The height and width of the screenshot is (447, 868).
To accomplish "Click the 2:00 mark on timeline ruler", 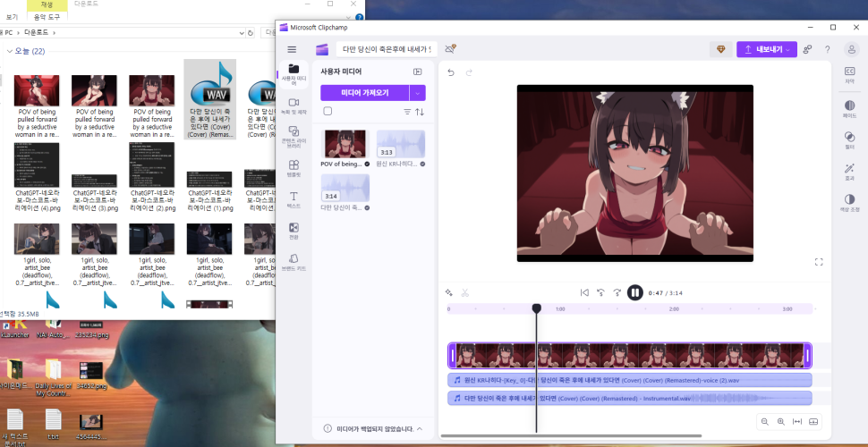I will coord(674,309).
